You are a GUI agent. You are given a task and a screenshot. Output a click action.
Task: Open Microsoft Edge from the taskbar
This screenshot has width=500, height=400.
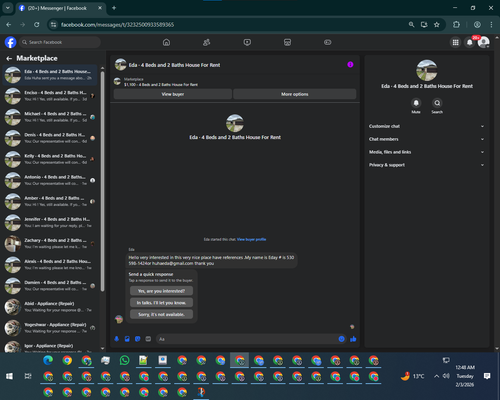tap(48, 360)
